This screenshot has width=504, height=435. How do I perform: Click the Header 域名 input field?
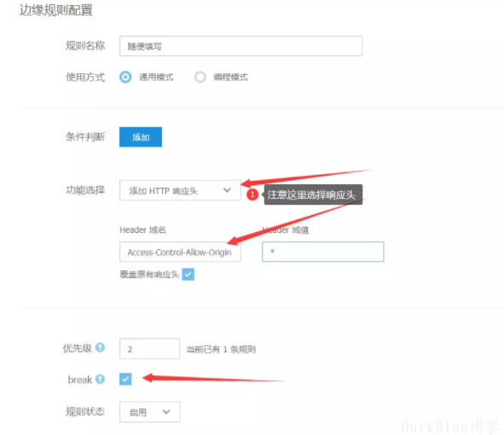(x=180, y=252)
